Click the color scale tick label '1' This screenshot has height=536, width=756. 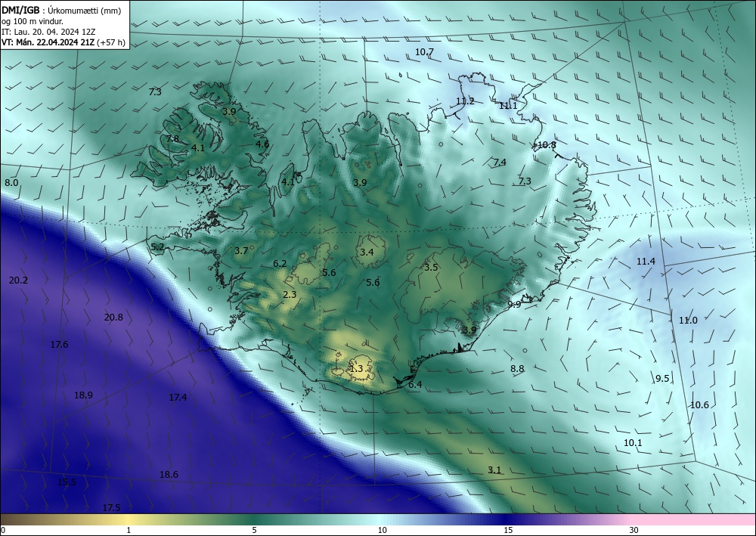(x=129, y=530)
